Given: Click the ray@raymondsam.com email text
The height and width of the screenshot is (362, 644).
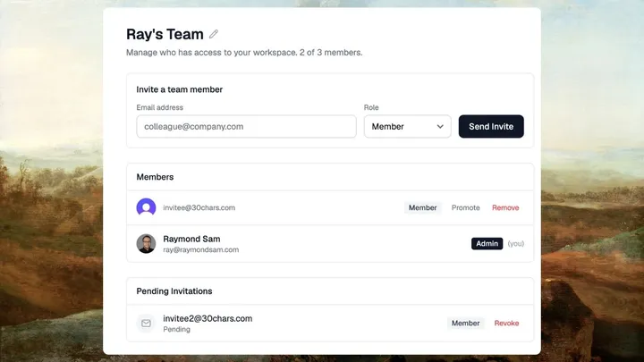Looking at the screenshot, I should (x=201, y=249).
